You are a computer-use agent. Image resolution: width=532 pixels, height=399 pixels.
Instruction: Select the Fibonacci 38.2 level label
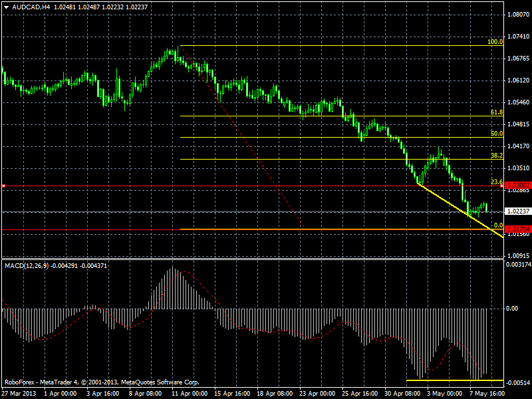click(497, 156)
